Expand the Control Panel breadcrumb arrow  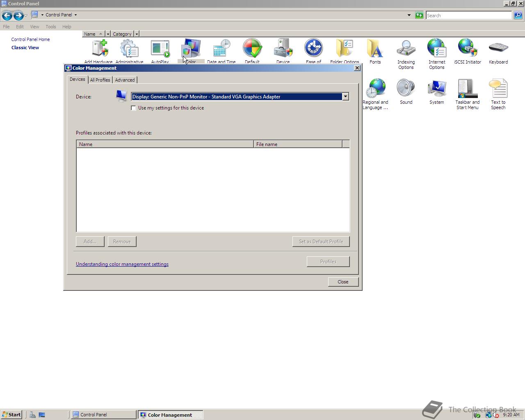75,15
